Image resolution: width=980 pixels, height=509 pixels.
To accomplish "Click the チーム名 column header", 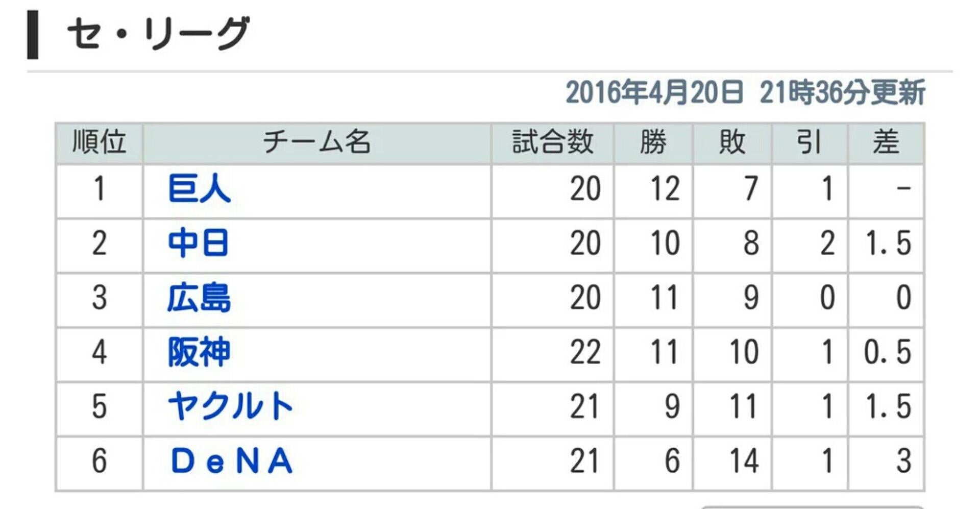I will 316,142.
